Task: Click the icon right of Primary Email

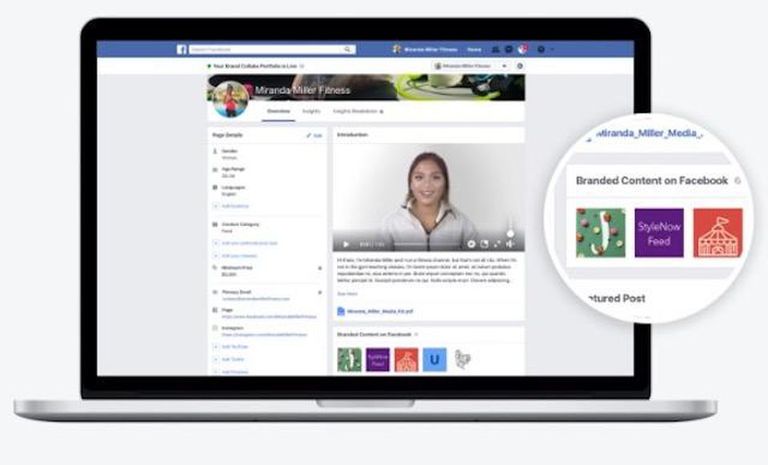Action: point(320,293)
